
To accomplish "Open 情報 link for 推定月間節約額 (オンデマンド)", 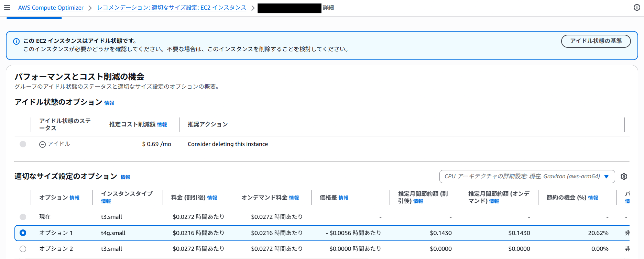I will point(494,201).
